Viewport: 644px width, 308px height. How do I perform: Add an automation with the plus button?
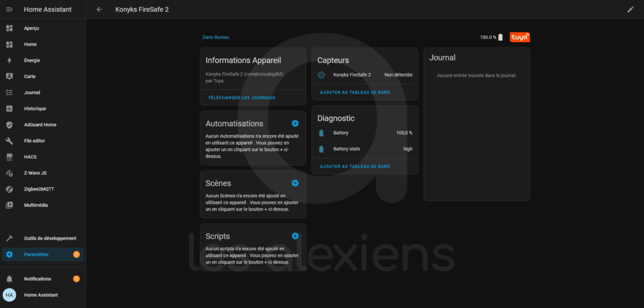tap(295, 123)
